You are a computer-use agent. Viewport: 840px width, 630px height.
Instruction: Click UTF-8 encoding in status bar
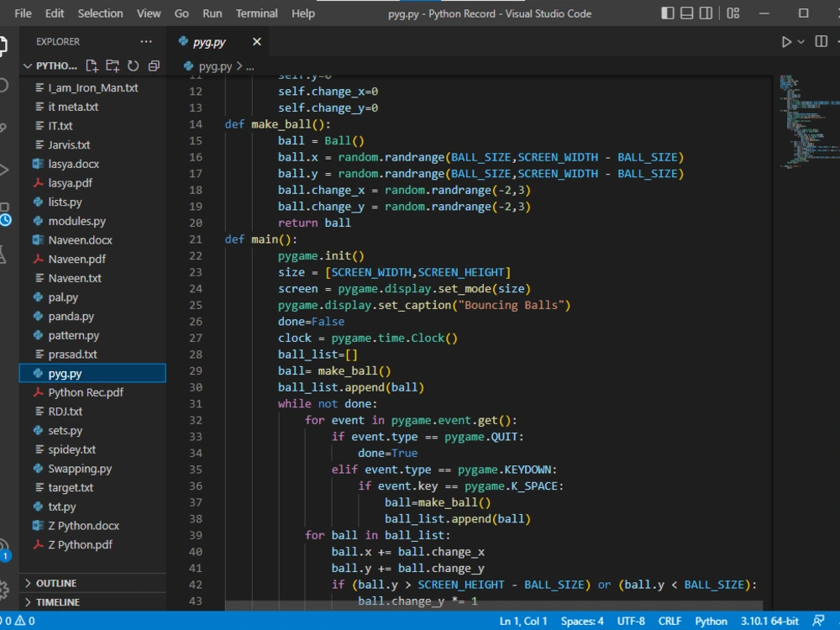click(x=631, y=621)
